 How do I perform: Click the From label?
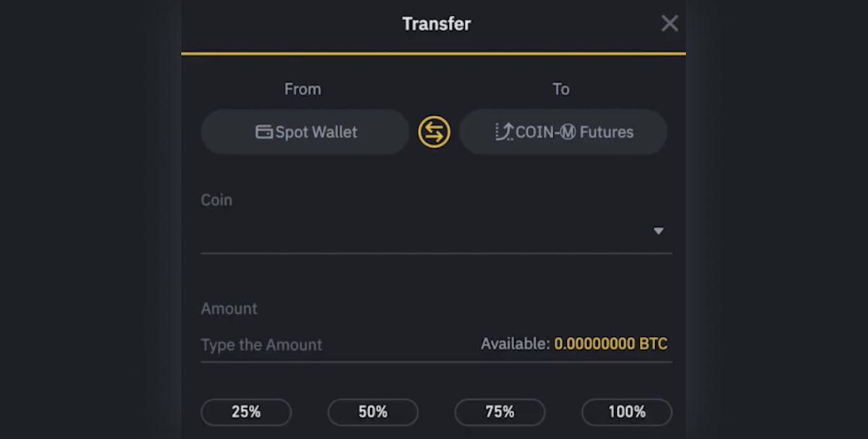tap(303, 89)
